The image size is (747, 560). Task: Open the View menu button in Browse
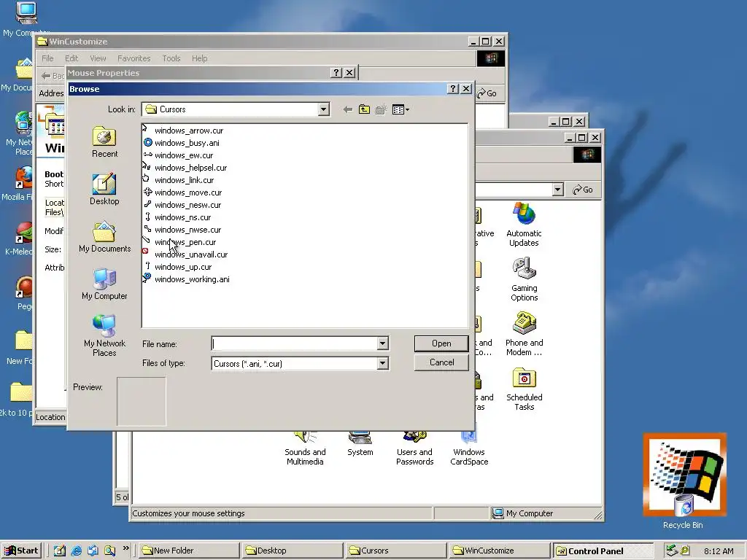click(400, 109)
